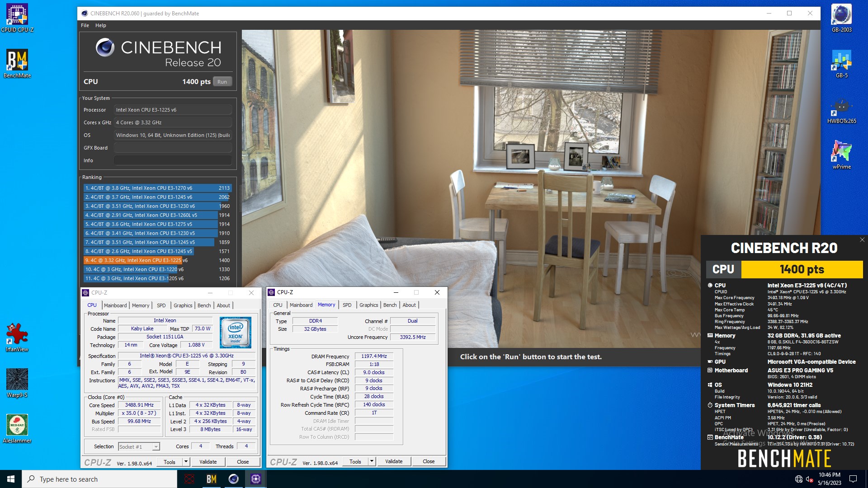Click Tools button in left CPU-Z
Screen dimensions: 868x488
click(x=170, y=462)
